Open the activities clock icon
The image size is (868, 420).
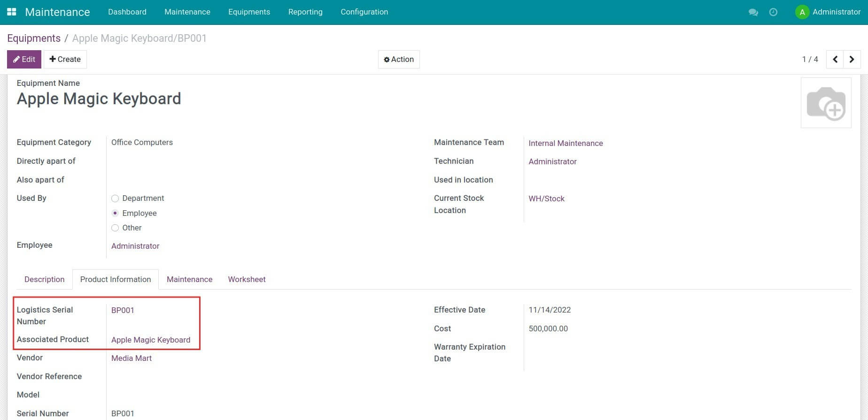[773, 12]
